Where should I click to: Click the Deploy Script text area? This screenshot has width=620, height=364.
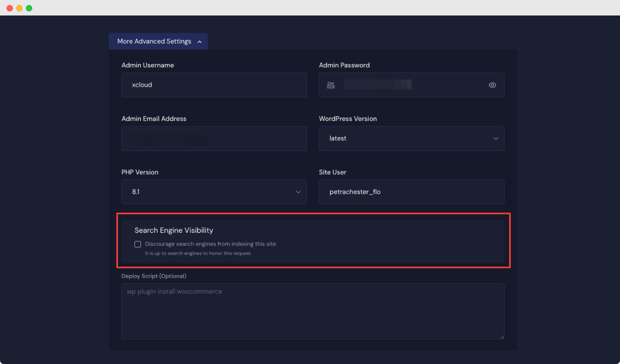[312, 311]
